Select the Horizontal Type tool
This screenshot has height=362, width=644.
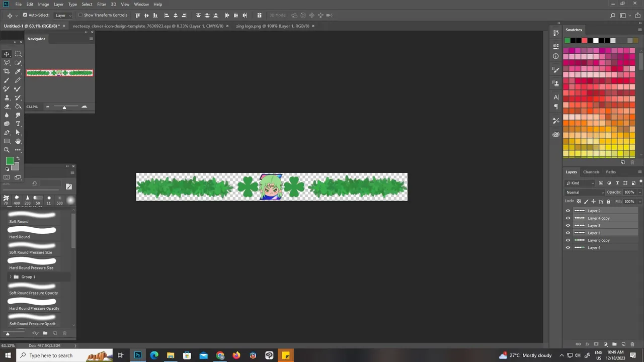(18, 124)
